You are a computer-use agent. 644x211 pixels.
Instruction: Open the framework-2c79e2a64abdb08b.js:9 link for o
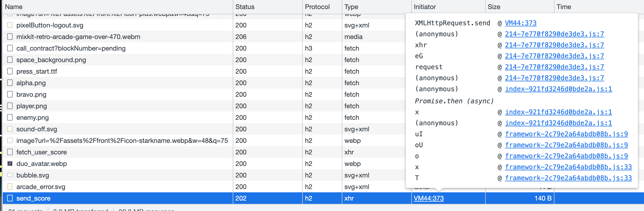566,156
